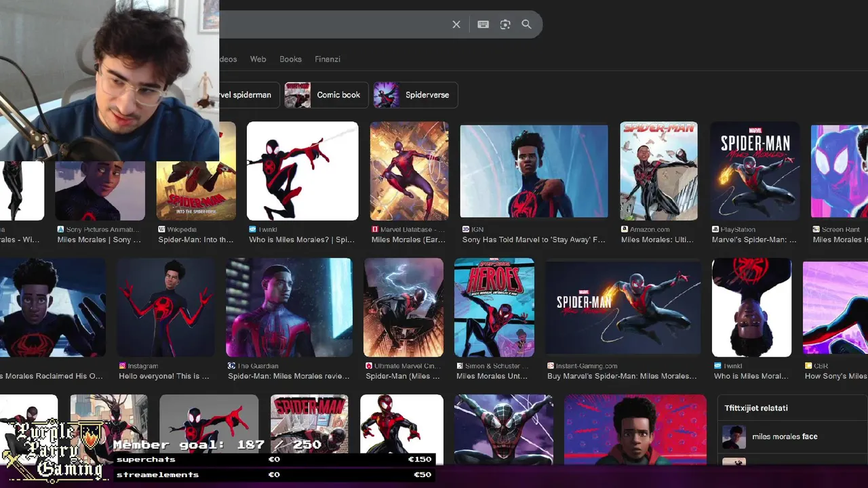Viewport: 868px width, 488px height.
Task: Open the 'Buy Marvel's Spider-Man: Miles Morales' link
Action: 622,376
